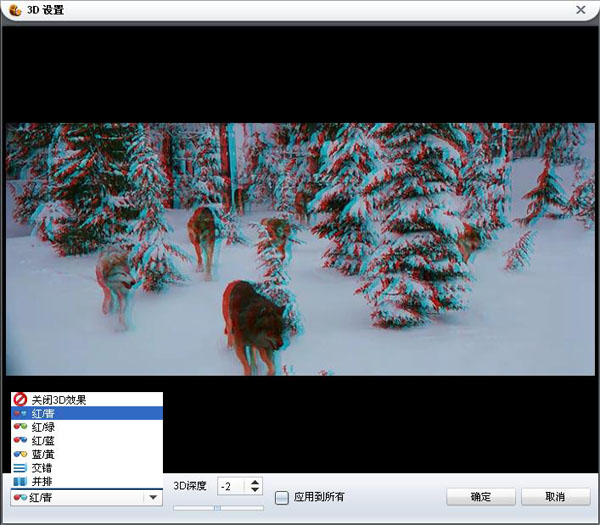Image resolution: width=600 pixels, height=525 pixels.
Task: Select the 交错 interlaced mode
Action: (87, 468)
